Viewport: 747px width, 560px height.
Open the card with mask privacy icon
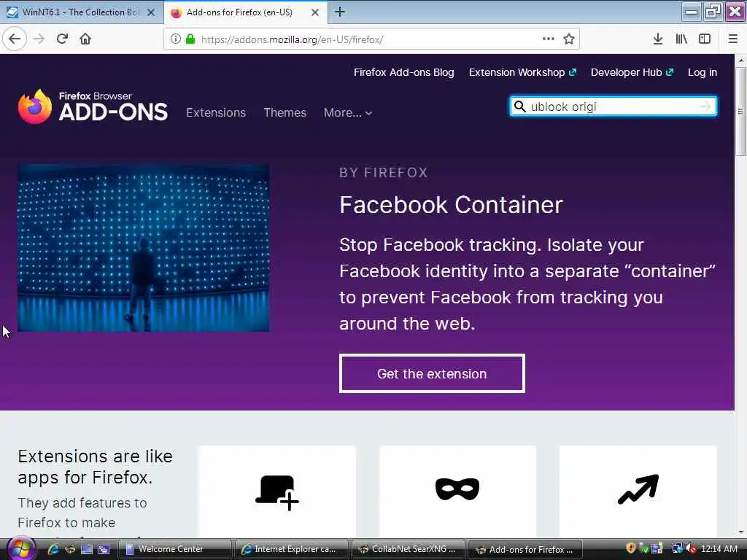(457, 491)
